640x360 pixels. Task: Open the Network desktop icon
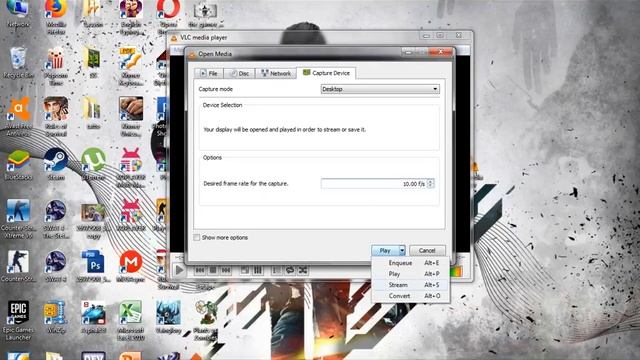(x=18, y=14)
